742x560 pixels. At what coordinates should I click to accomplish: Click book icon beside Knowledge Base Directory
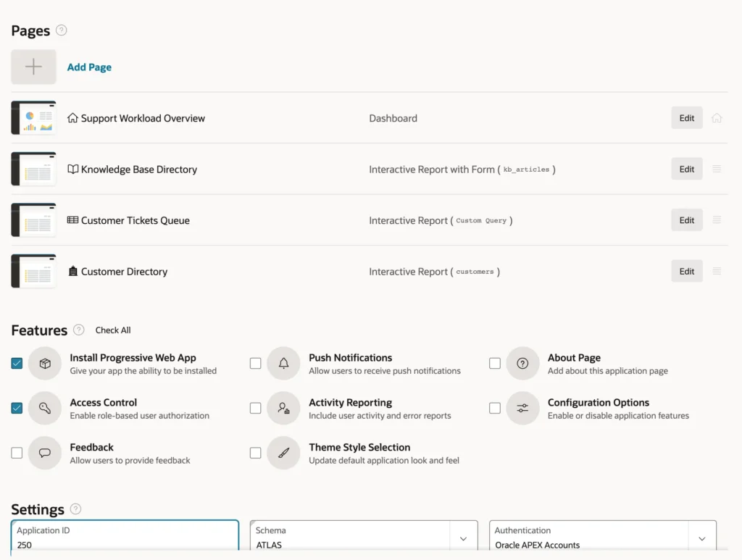[72, 169]
